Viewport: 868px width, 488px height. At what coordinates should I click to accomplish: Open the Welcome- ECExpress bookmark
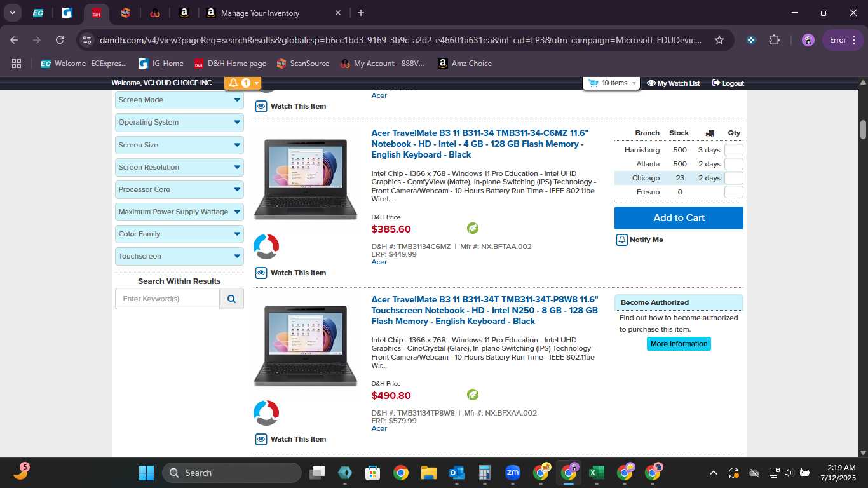pyautogui.click(x=83, y=64)
